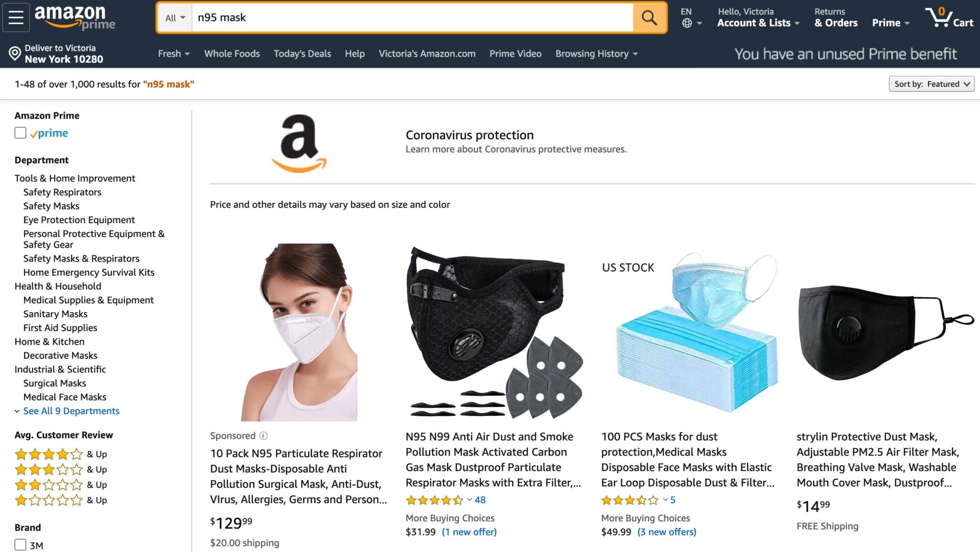
Task: Click the Safety Respirators department link
Action: click(x=62, y=192)
